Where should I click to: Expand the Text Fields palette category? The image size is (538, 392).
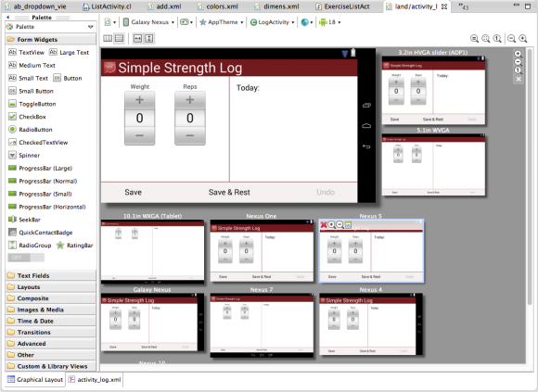pos(51,275)
